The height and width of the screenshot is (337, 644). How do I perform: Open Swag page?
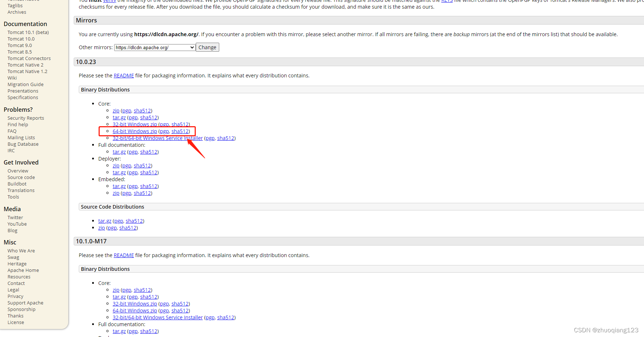point(13,257)
